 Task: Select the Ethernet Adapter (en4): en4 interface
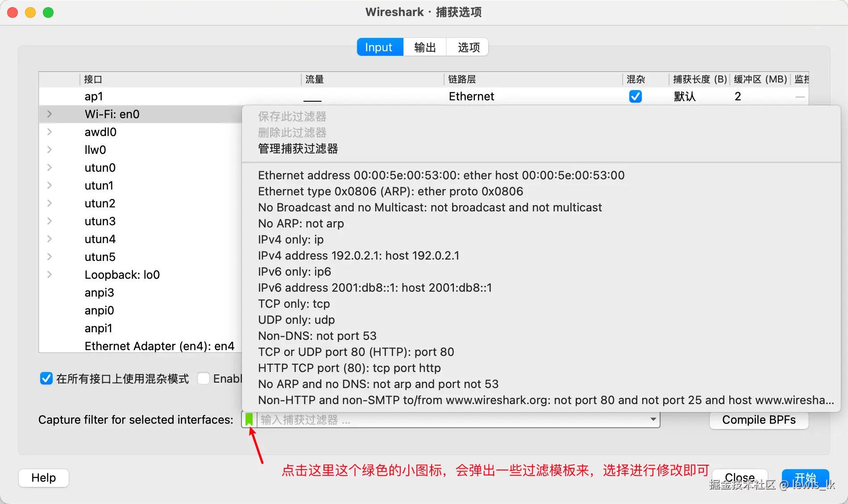pyautogui.click(x=159, y=346)
